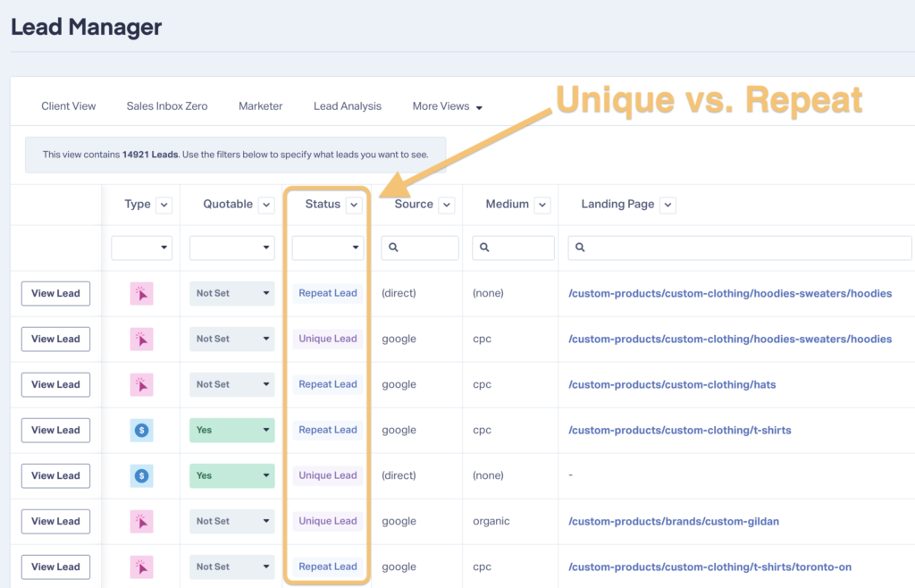Open the custom-gildan landing page link
Image resolution: width=915 pixels, height=588 pixels.
[x=673, y=521]
